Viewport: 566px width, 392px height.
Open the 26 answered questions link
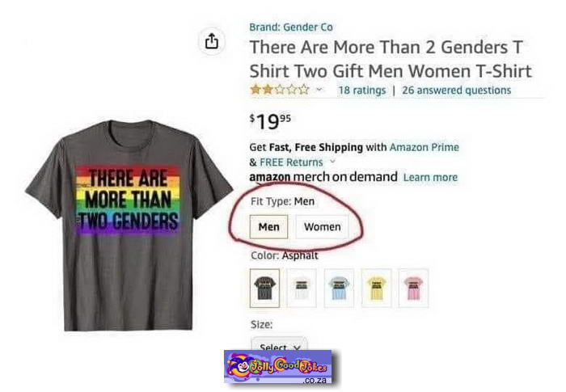457,91
